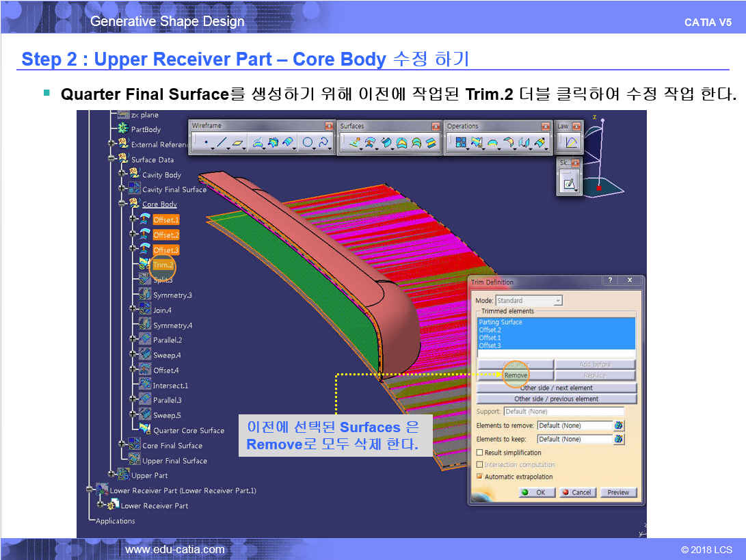Choose the Circle tool in Wireframe toolbar
Screen dimensions: 746x560
(308, 144)
